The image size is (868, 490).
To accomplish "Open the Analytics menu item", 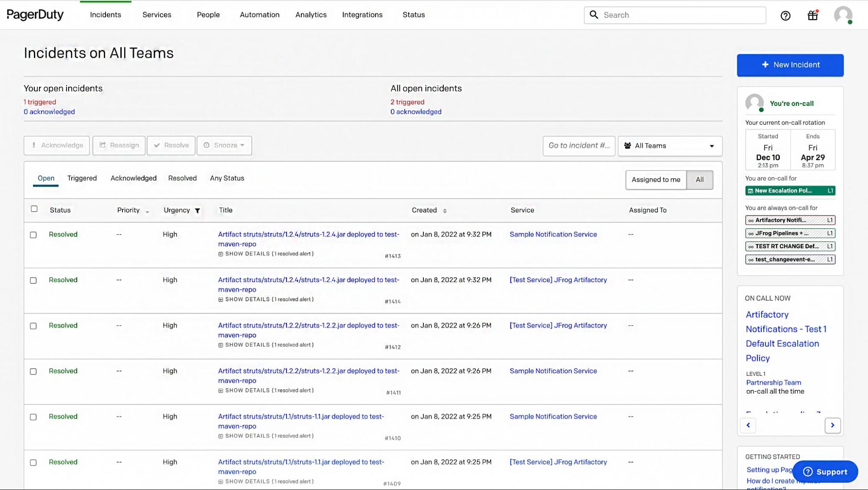I will 310,15.
